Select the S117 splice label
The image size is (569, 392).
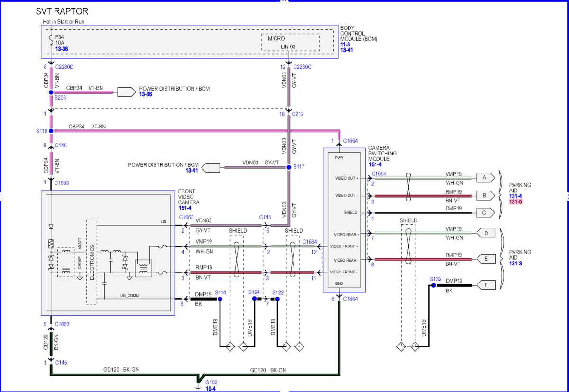[299, 167]
